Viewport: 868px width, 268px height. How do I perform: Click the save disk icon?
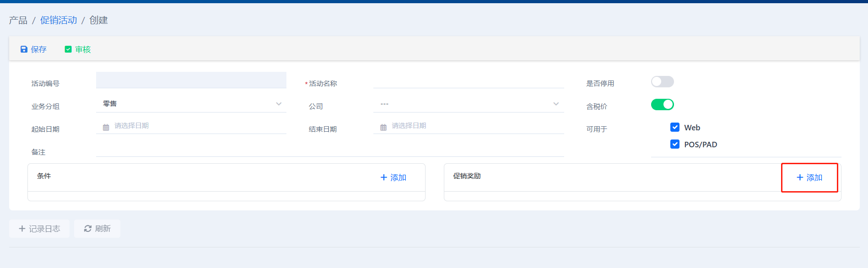click(x=24, y=49)
